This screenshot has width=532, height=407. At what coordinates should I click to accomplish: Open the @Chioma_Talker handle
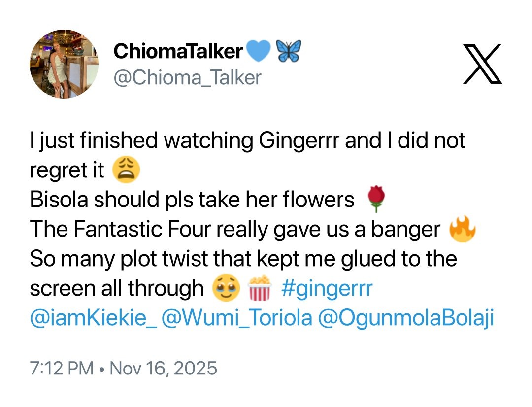coord(187,77)
